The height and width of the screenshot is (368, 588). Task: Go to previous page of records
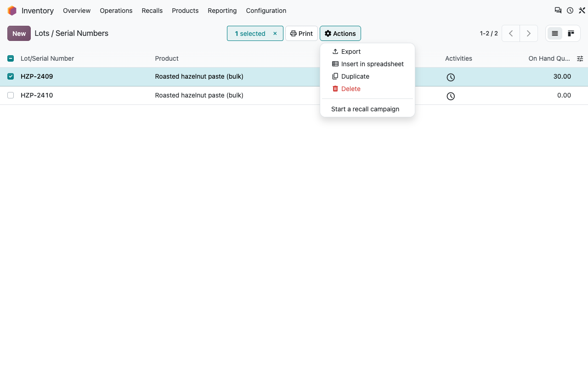[x=511, y=34]
